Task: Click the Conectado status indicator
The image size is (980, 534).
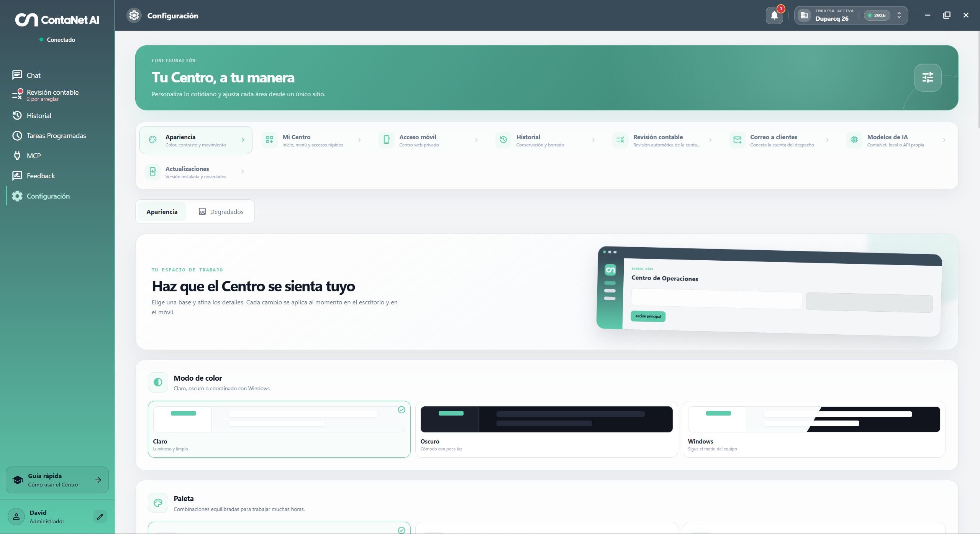Action: pyautogui.click(x=57, y=39)
